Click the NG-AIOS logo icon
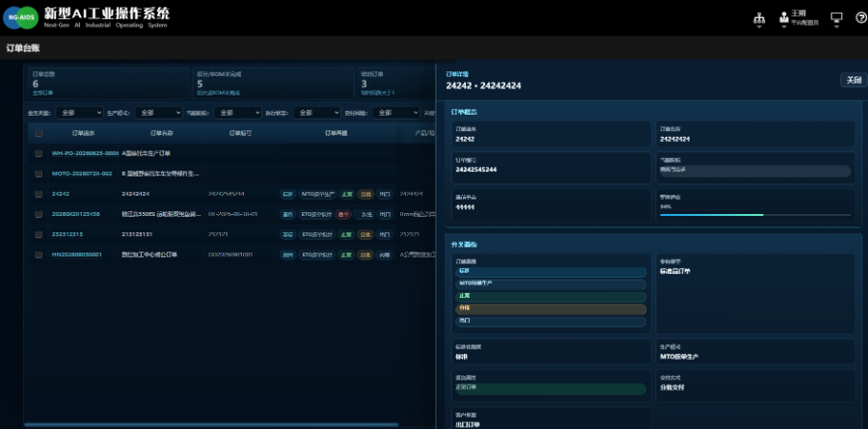 [20, 17]
